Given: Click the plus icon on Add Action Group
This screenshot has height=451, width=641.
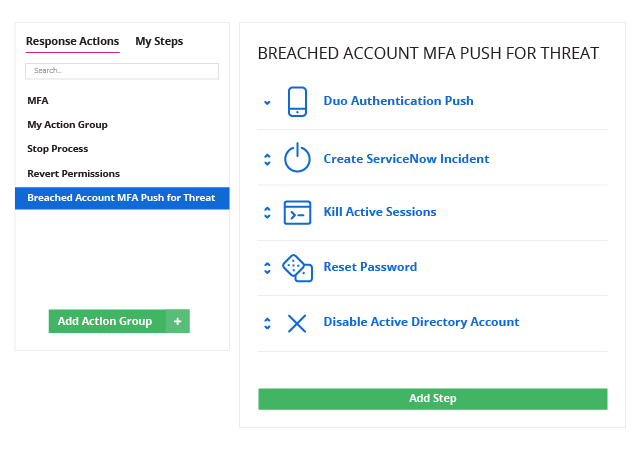Looking at the screenshot, I should [177, 321].
